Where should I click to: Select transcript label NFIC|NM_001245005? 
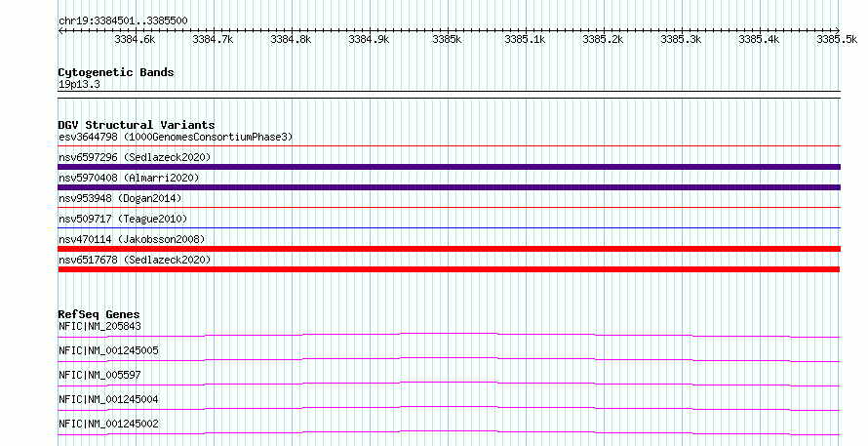[x=108, y=350]
